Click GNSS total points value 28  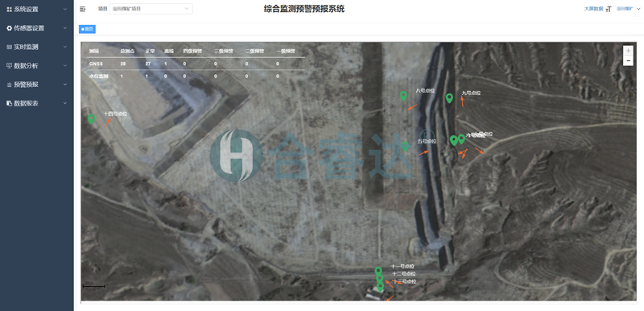tap(123, 64)
